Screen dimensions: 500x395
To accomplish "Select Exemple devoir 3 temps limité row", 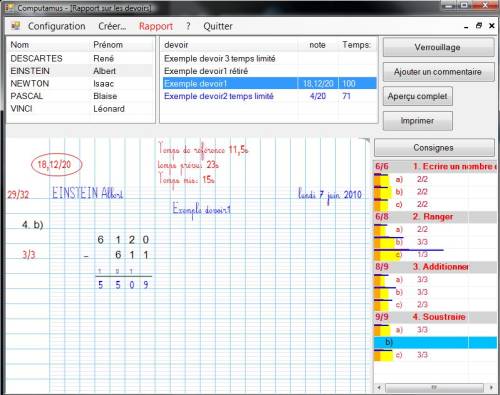I will pos(269,58).
